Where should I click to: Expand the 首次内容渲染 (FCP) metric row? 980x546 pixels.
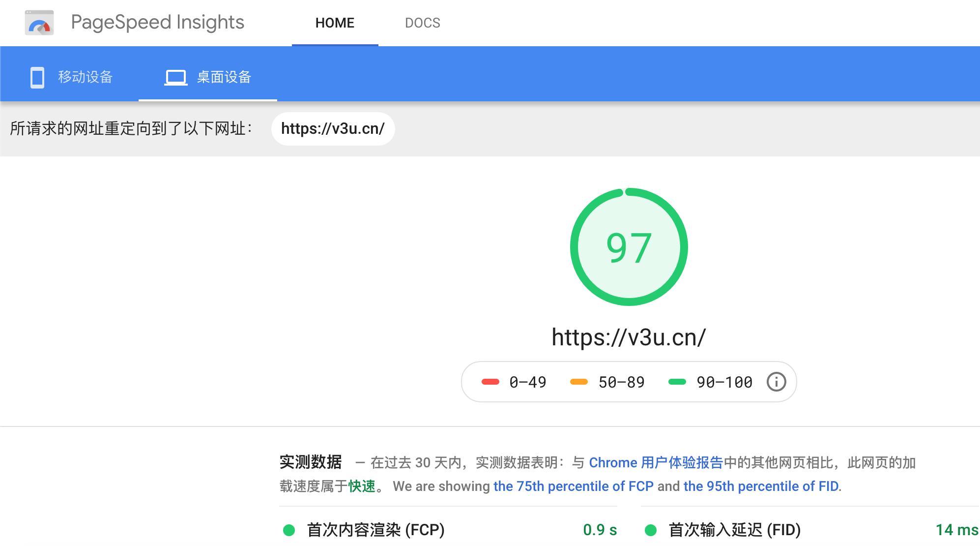[x=376, y=530]
